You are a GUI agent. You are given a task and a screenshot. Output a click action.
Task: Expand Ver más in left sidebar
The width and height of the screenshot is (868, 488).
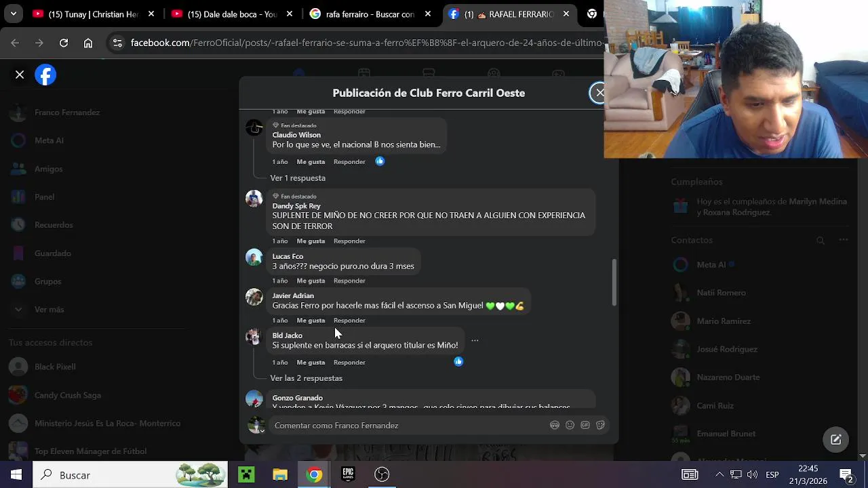(x=49, y=309)
